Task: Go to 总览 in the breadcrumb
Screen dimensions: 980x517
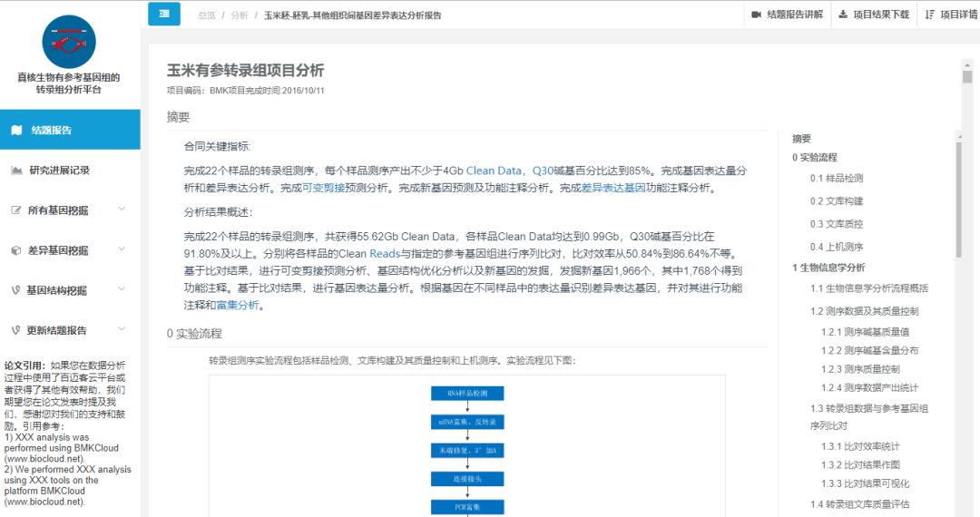Action: 206,15
